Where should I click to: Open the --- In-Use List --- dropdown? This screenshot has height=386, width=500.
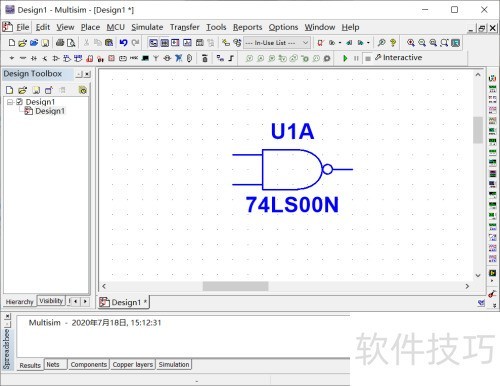277,43
